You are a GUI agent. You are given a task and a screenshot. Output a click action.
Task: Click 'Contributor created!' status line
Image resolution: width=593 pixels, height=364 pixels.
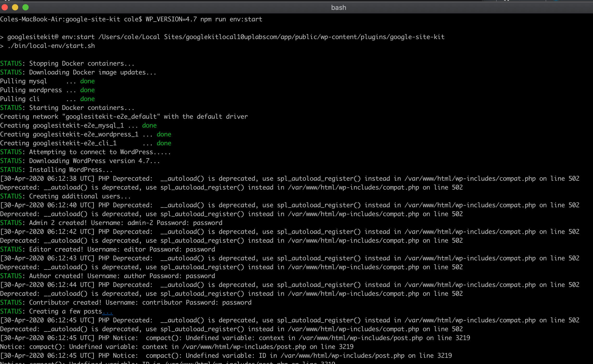[x=126, y=303]
